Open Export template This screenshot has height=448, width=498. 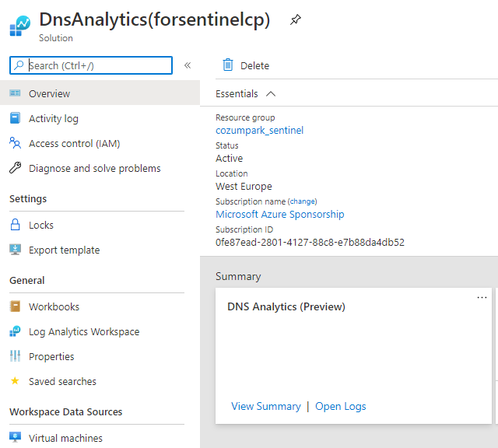pos(64,250)
